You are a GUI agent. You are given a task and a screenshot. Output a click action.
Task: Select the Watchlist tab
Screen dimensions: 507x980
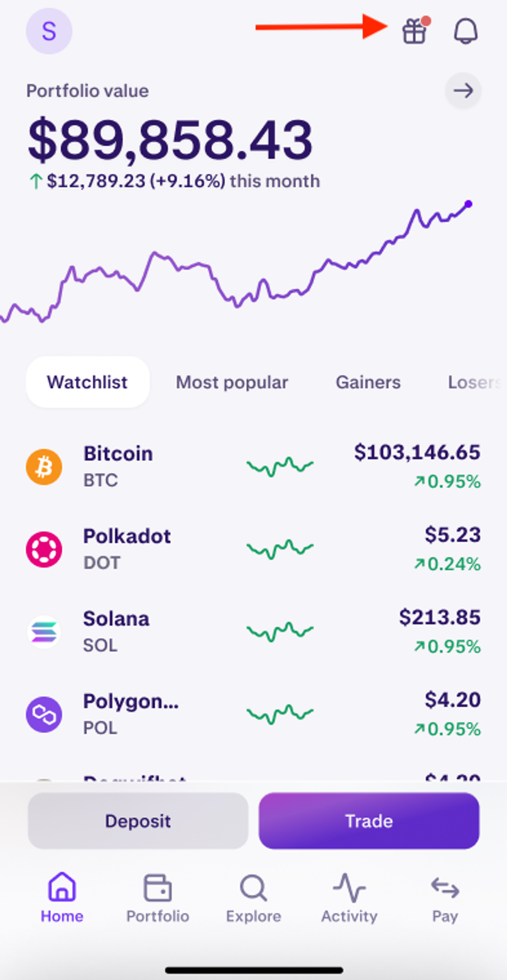(x=87, y=382)
